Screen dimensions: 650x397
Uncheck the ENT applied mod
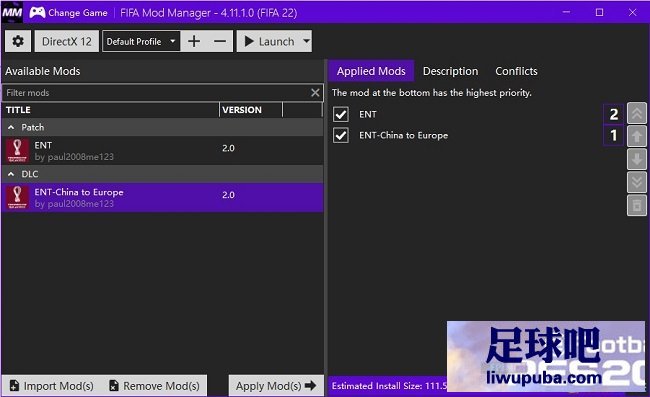(341, 114)
